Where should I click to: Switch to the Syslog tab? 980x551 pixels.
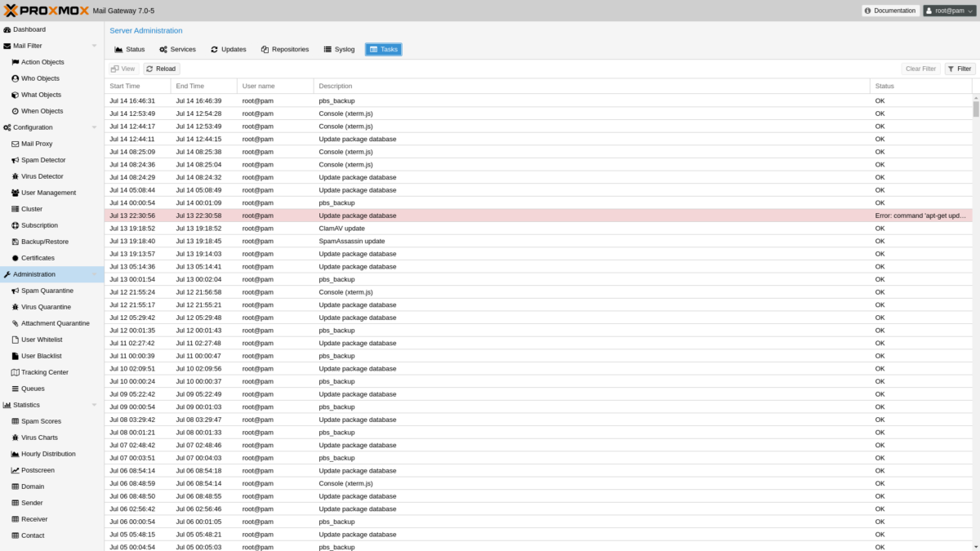[339, 49]
